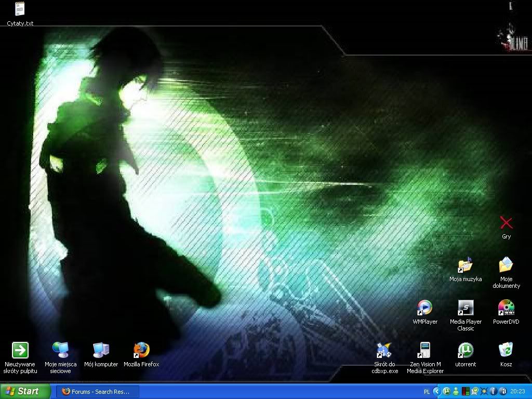The width and height of the screenshot is (532, 399).
Task: Open the Moje dokumenty folder
Action: coord(506,265)
